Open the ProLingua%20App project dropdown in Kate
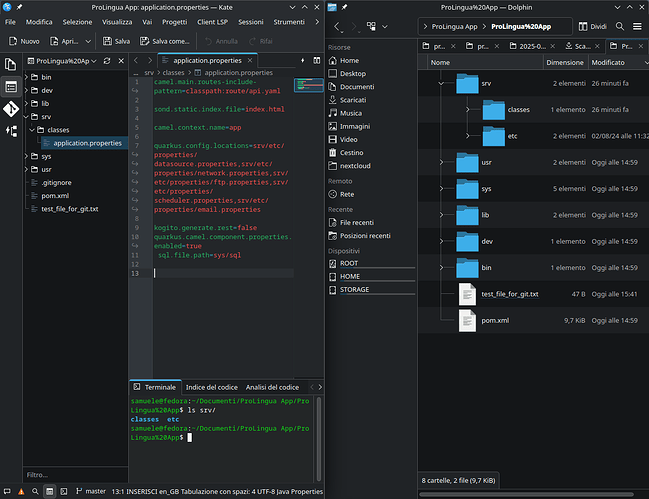649x499 pixels. (62, 62)
